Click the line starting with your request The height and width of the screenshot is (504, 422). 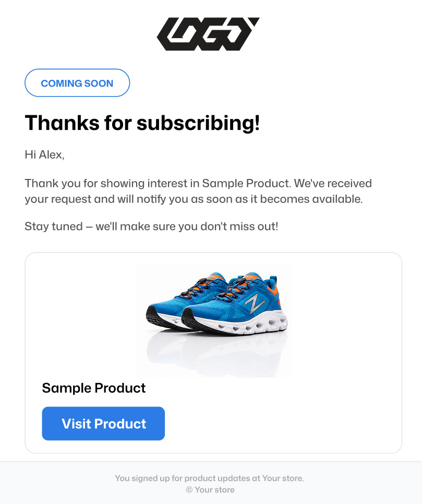tap(194, 199)
